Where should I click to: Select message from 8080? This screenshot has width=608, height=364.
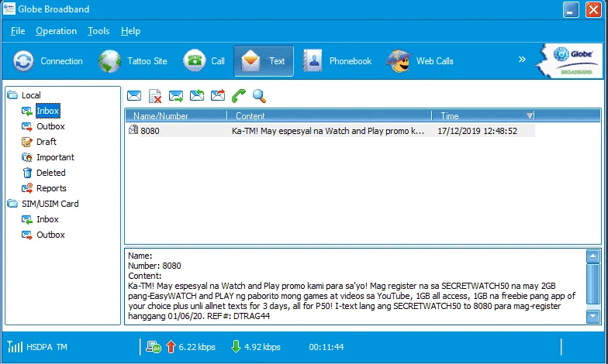point(330,131)
